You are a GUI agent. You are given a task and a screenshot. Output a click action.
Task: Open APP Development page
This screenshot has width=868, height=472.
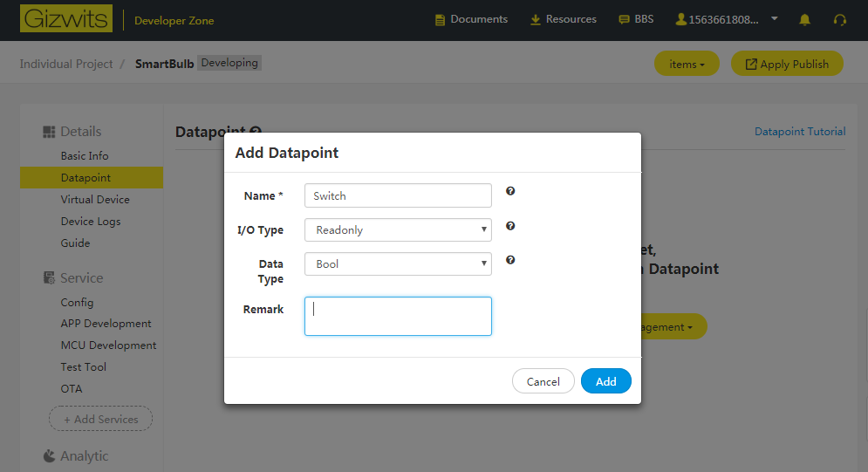(106, 323)
